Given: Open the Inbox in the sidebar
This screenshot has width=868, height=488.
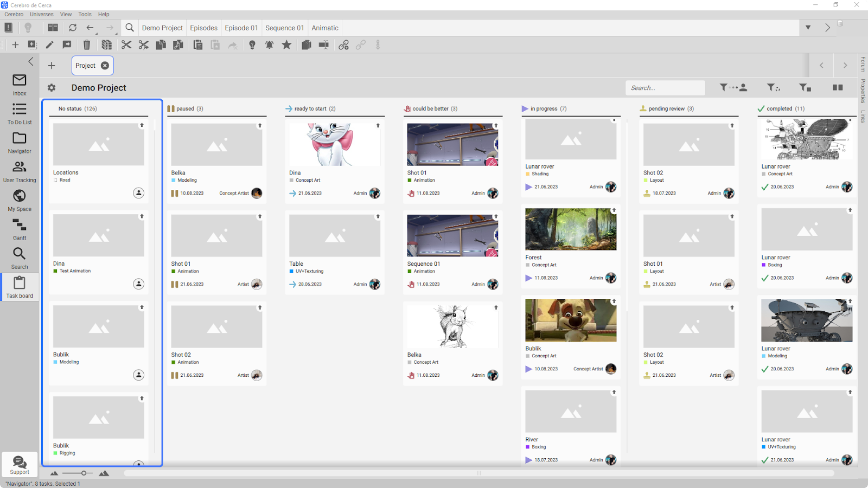Looking at the screenshot, I should pyautogui.click(x=20, y=85).
